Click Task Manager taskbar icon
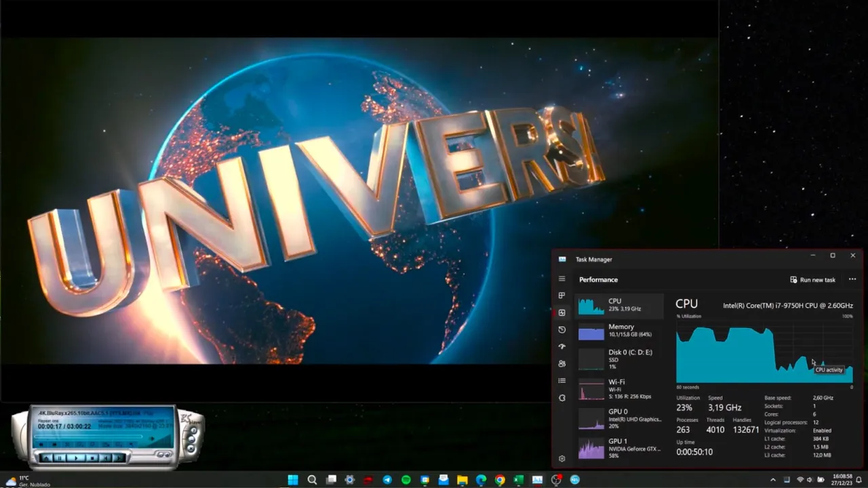Image resolution: width=868 pixels, height=488 pixels. [x=537, y=480]
